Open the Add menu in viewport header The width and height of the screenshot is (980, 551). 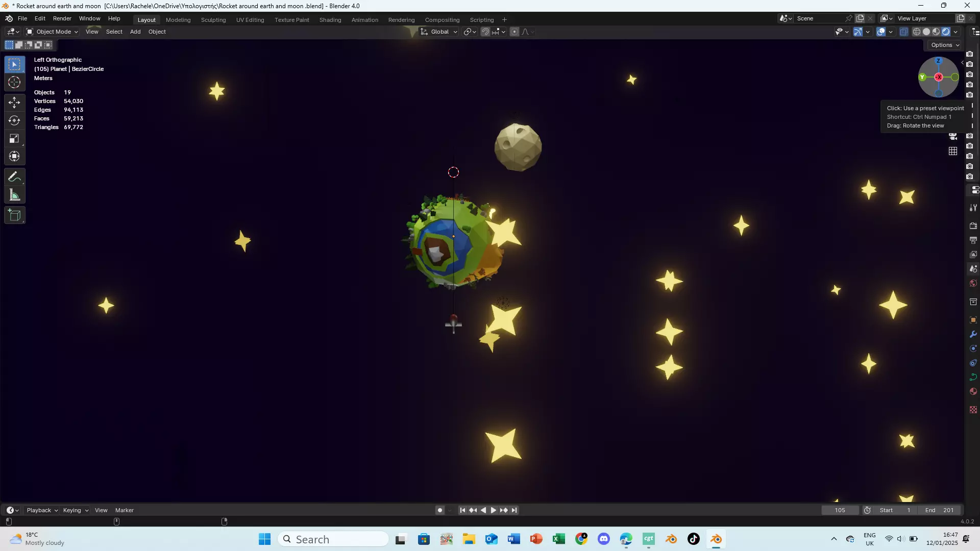coord(135,32)
